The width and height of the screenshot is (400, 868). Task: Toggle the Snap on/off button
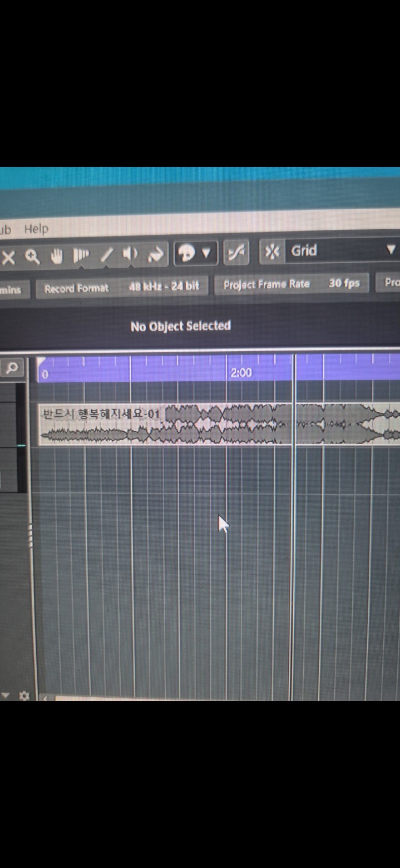[271, 251]
